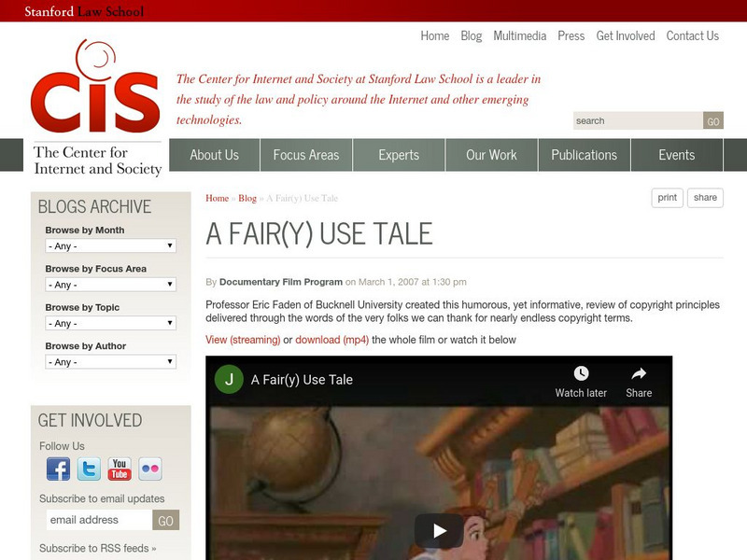The height and width of the screenshot is (560, 747).
Task: Open the top Blog link
Action: [472, 35]
